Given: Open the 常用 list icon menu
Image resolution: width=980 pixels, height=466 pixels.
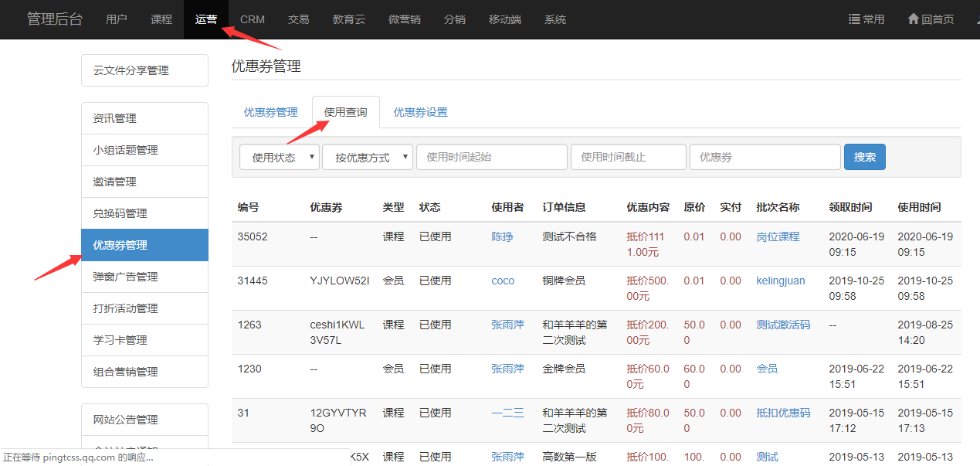Looking at the screenshot, I should point(855,19).
